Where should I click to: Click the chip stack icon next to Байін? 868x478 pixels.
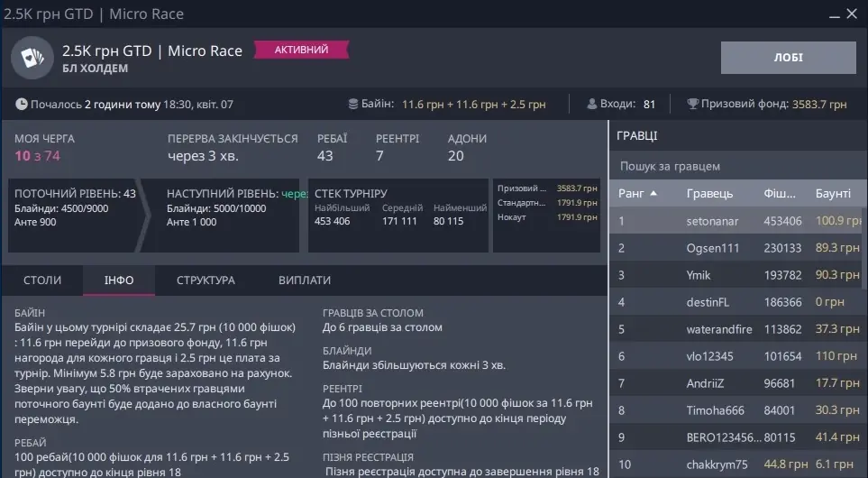(352, 105)
